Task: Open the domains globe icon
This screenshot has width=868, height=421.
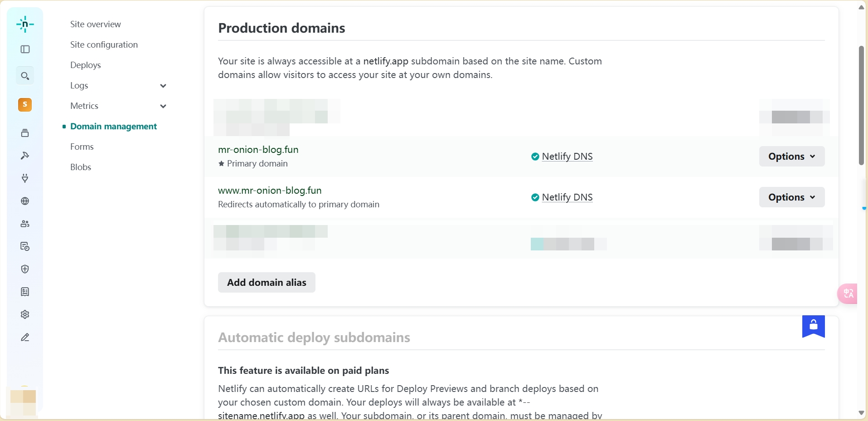Action: tap(25, 201)
